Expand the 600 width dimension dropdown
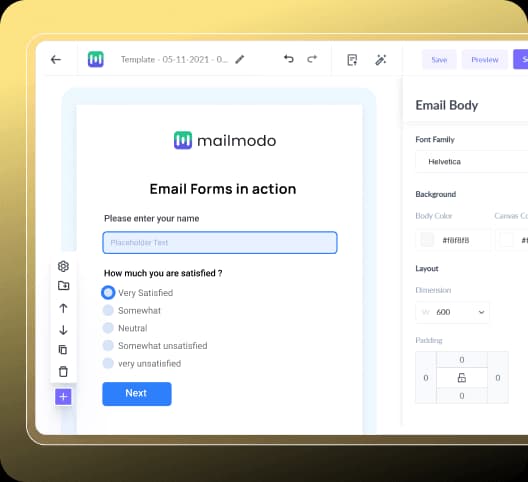Image resolution: width=528 pixels, height=482 pixels. click(x=452, y=312)
